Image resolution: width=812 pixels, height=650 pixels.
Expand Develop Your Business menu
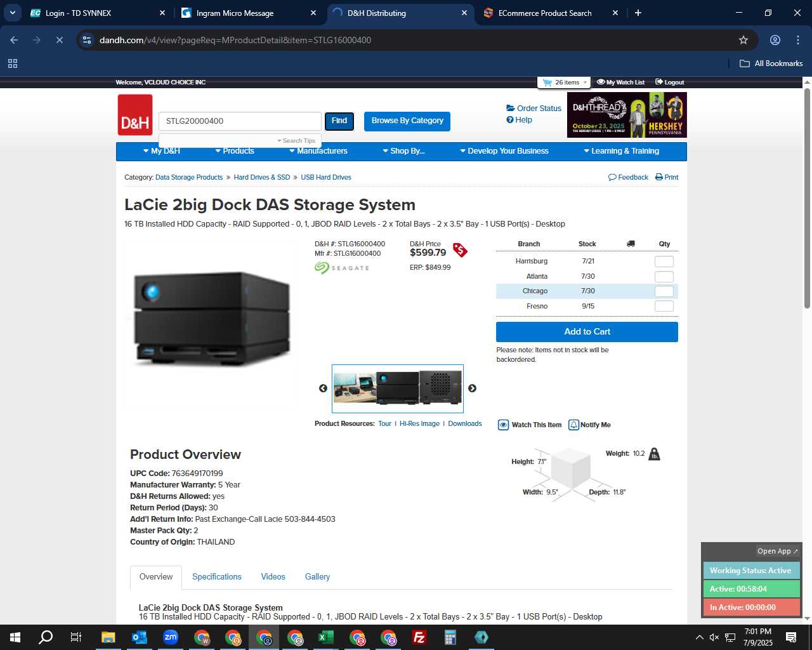click(504, 151)
